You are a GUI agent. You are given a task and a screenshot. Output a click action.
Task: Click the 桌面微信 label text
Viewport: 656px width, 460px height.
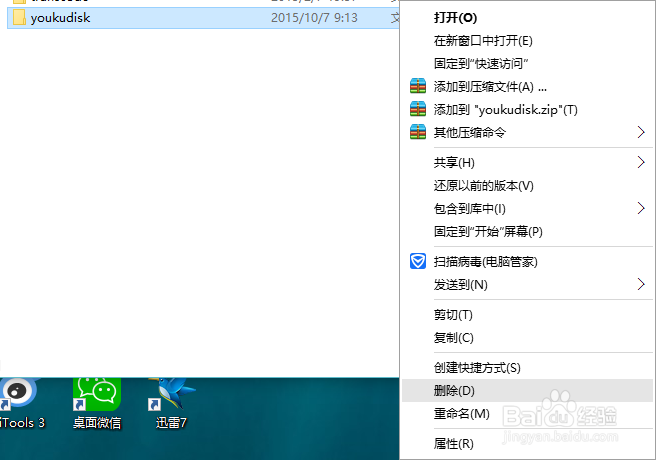click(97, 423)
